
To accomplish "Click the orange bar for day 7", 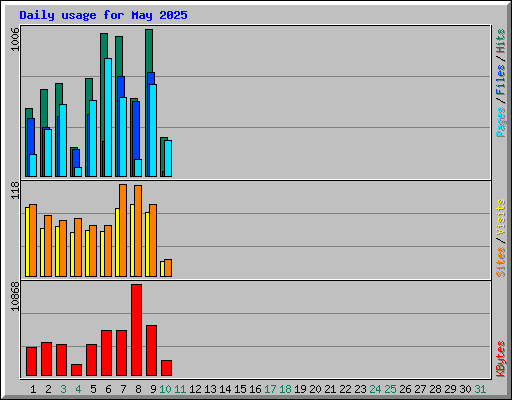I will [123, 230].
